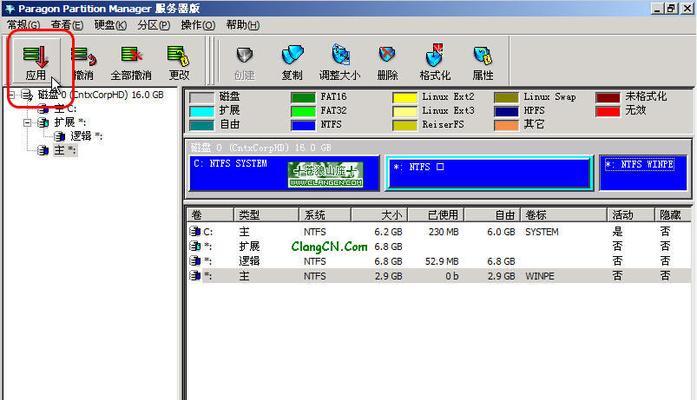Click the 撤消 (Undo) toolbar icon
The width and height of the screenshot is (697, 400).
84,56
